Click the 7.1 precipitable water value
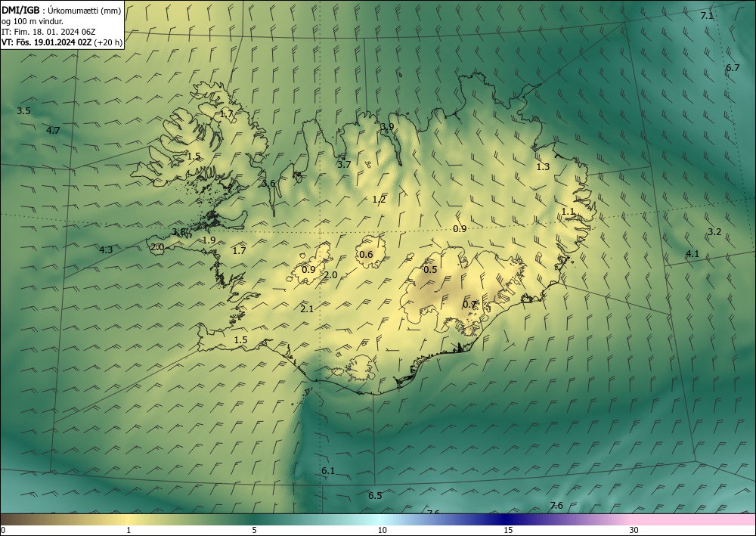756x536 pixels. coord(707,15)
